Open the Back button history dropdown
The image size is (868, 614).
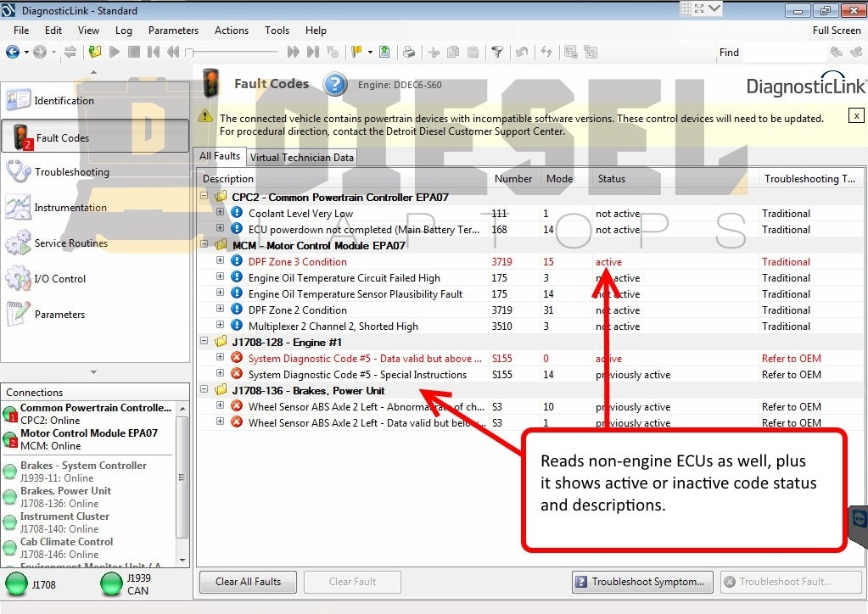[x=26, y=52]
